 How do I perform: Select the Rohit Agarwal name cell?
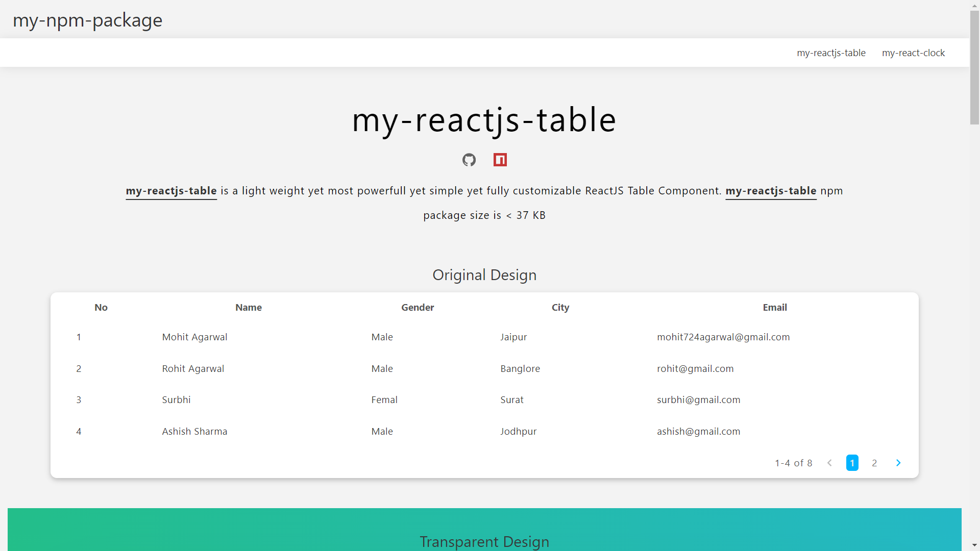coord(193,369)
